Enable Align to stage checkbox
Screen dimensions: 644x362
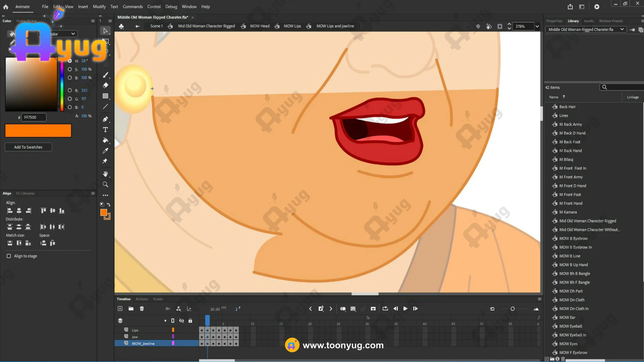pyautogui.click(x=9, y=256)
